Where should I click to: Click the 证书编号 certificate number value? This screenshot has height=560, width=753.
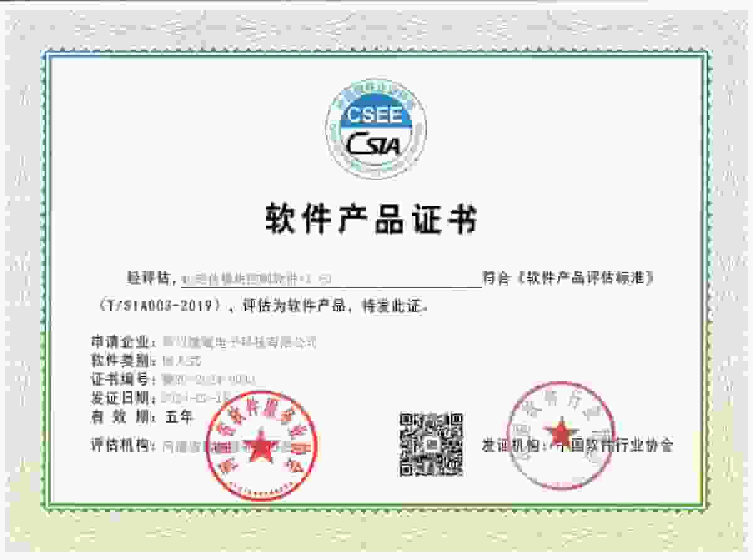click(x=208, y=379)
